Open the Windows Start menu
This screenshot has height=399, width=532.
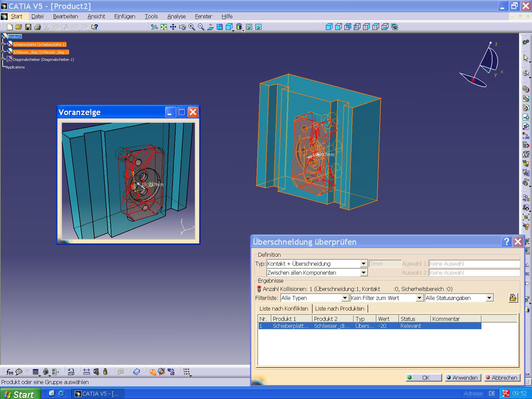click(x=20, y=394)
